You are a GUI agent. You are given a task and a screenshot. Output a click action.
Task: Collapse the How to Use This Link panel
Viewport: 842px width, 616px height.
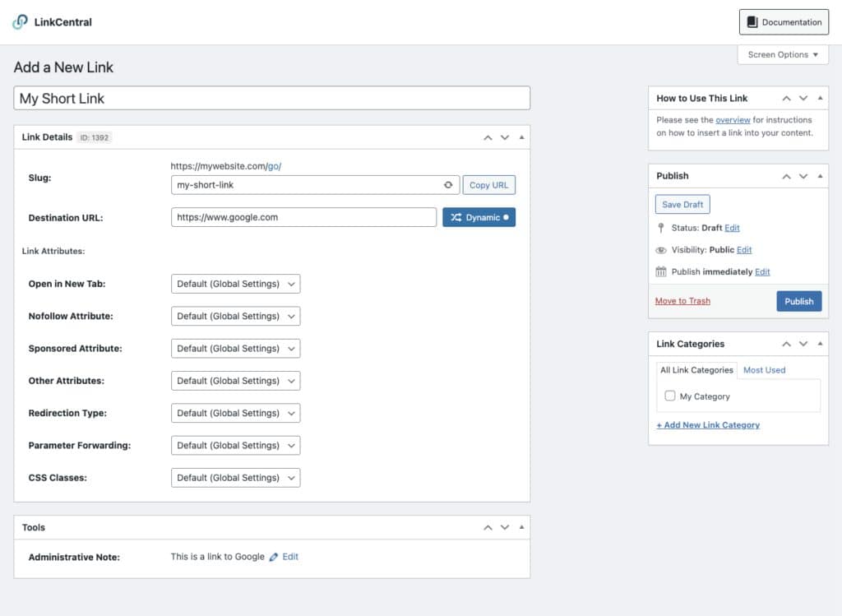point(819,99)
